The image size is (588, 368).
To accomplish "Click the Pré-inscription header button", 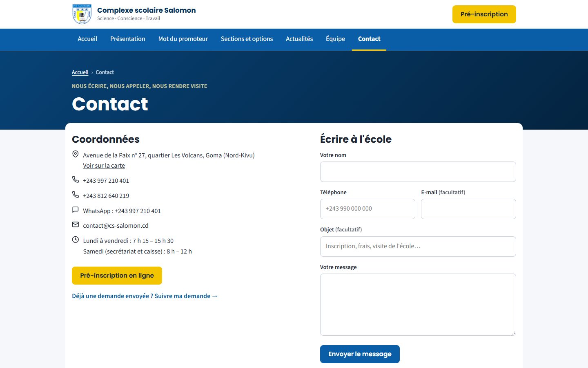I will coord(484,14).
